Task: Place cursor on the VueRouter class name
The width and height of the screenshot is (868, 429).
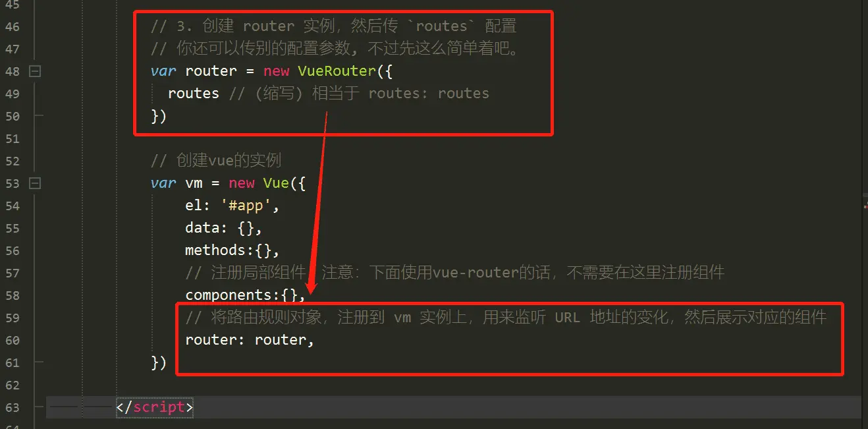Action: pos(336,71)
